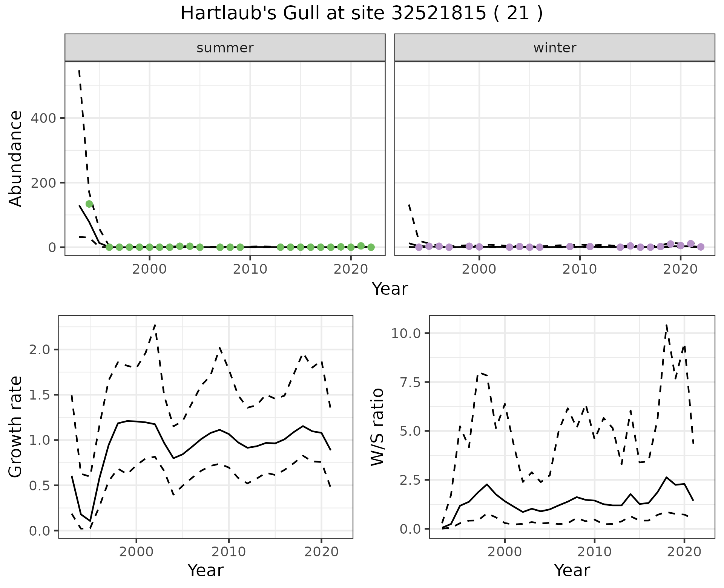
Task: Click the Year label under W/S ratio plot
Action: tap(572, 570)
